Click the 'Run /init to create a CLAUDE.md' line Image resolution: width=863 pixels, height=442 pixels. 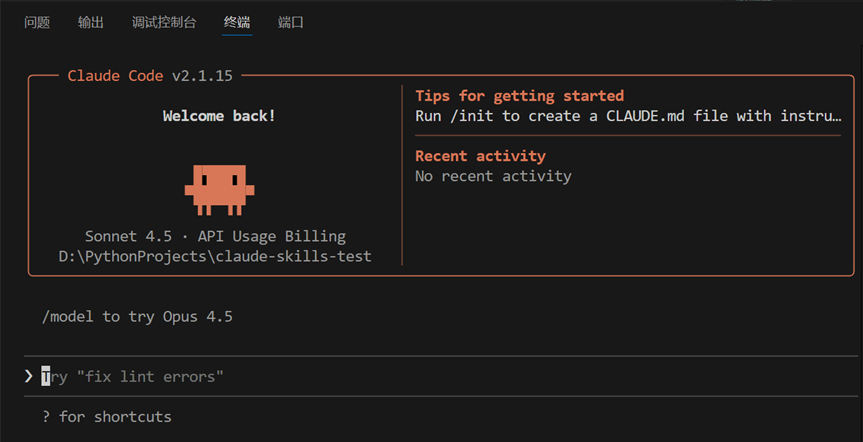629,116
